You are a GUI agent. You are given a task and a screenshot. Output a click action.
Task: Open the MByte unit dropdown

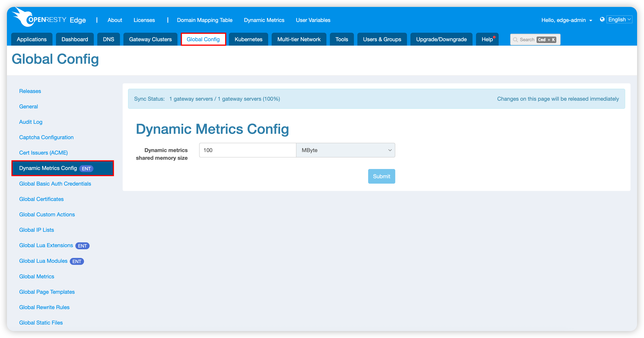coord(345,150)
